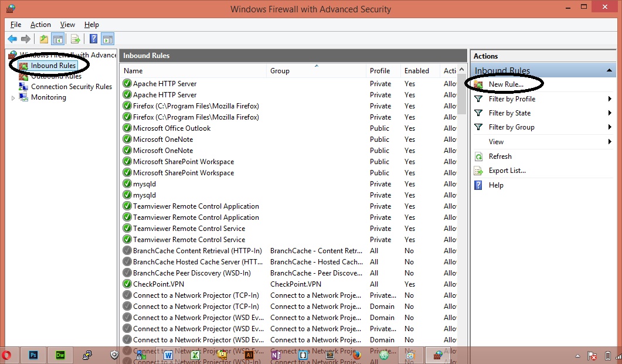Image resolution: width=622 pixels, height=364 pixels.
Task: Toggle the Show/Hide Action Pane toolbar button
Action: pos(107,39)
